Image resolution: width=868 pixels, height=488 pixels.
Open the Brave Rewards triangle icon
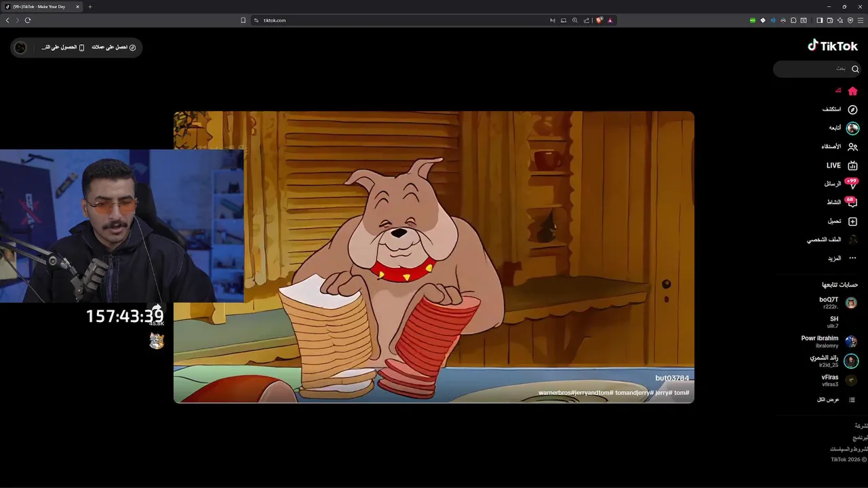click(x=610, y=20)
